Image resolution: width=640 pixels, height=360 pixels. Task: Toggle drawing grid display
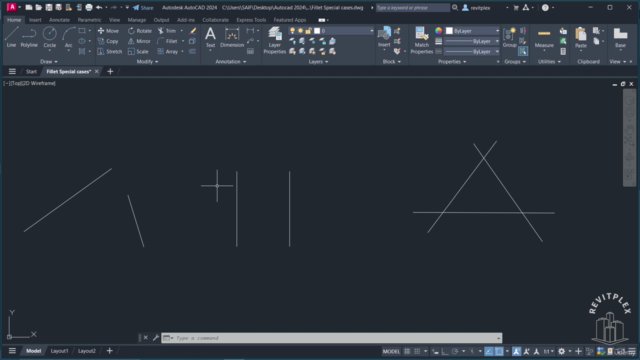(x=407, y=351)
